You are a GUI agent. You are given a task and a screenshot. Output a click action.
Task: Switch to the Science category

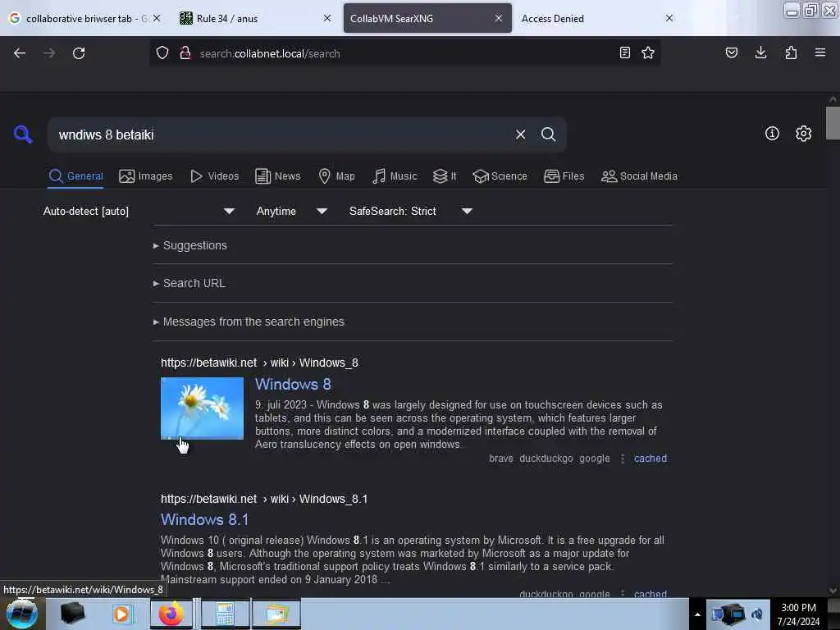pyautogui.click(x=500, y=176)
